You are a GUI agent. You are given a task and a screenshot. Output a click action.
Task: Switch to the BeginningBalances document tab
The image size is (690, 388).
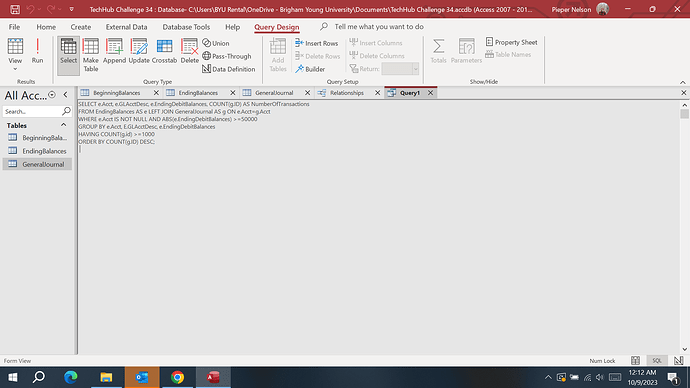point(117,93)
